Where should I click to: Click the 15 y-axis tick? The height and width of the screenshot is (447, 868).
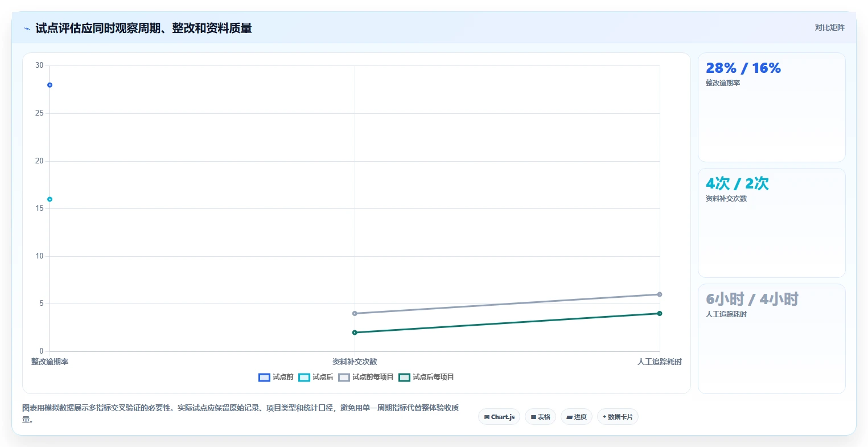coord(39,208)
